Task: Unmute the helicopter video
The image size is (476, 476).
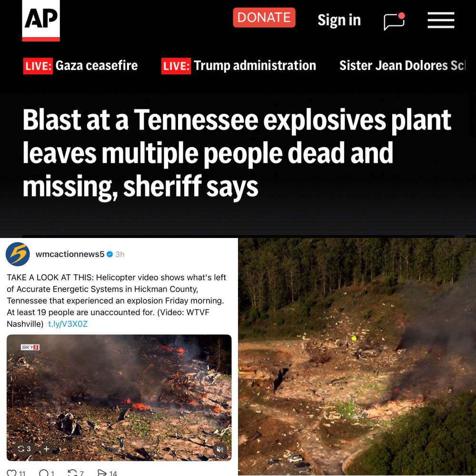Action: tap(220, 449)
